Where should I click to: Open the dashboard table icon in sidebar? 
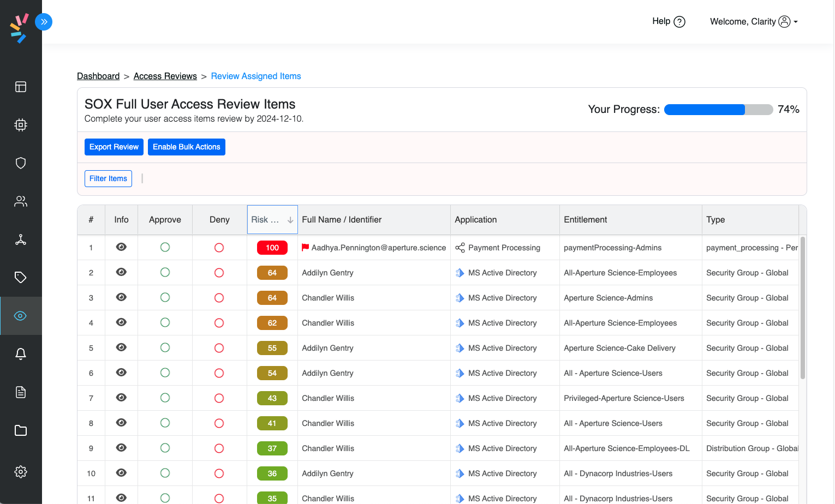pos(21,87)
